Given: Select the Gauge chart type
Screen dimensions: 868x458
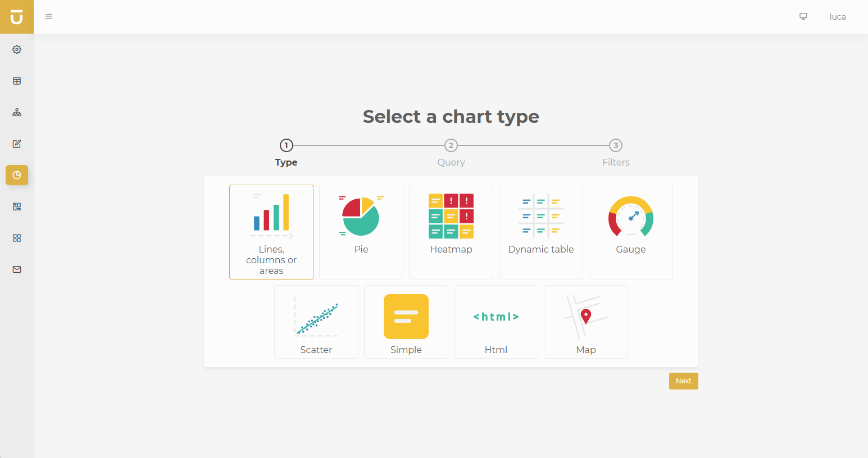Looking at the screenshot, I should [x=630, y=232].
